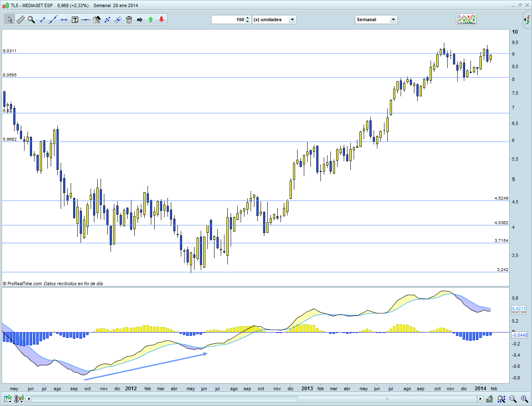Image resolution: width=532 pixels, height=406 pixels.
Task: Click the ProRealTime.com link text
Action: [24, 284]
